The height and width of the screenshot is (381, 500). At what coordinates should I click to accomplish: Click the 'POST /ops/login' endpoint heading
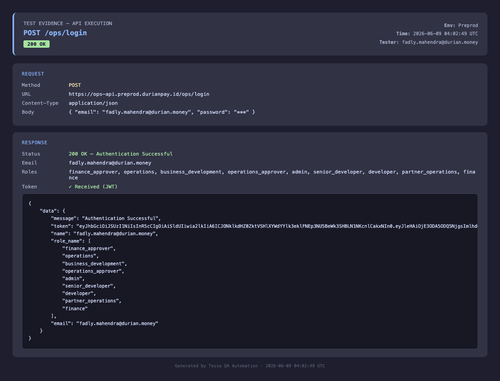coord(55,33)
